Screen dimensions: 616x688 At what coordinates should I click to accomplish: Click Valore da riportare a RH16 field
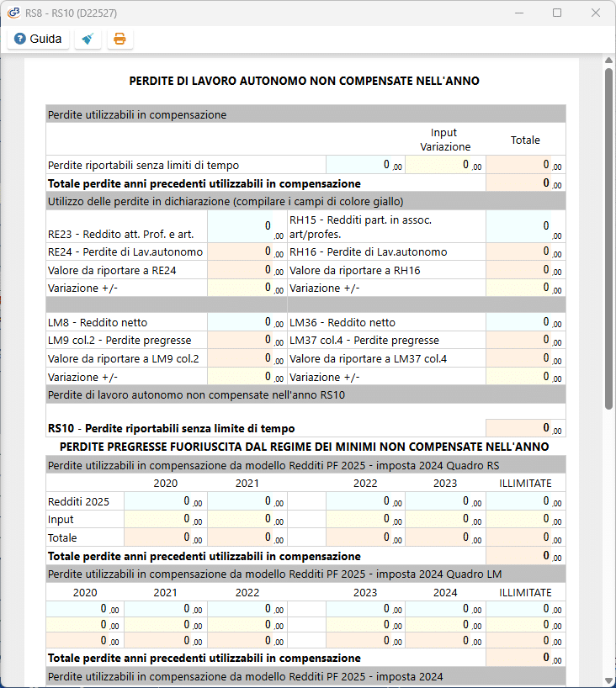[x=526, y=270]
